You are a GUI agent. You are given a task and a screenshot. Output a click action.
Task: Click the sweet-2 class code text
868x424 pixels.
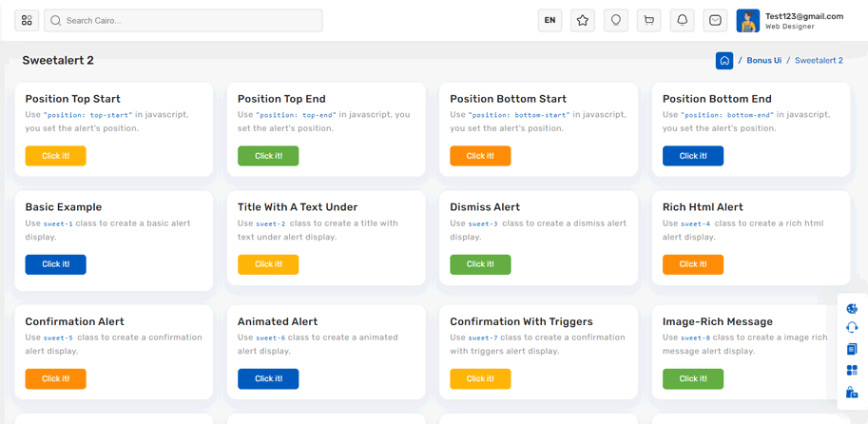tap(271, 223)
